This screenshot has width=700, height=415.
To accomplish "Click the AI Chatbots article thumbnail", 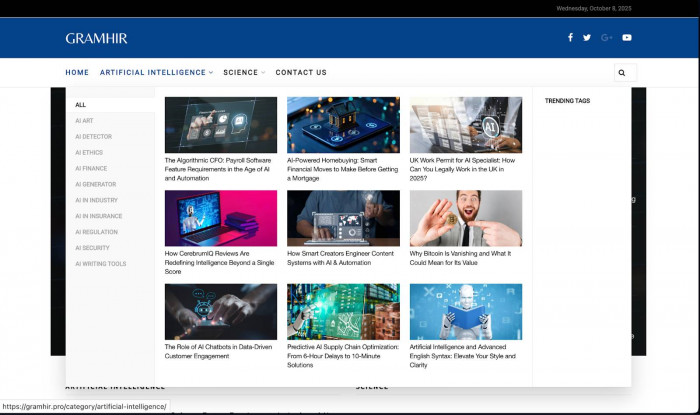I will click(220, 311).
